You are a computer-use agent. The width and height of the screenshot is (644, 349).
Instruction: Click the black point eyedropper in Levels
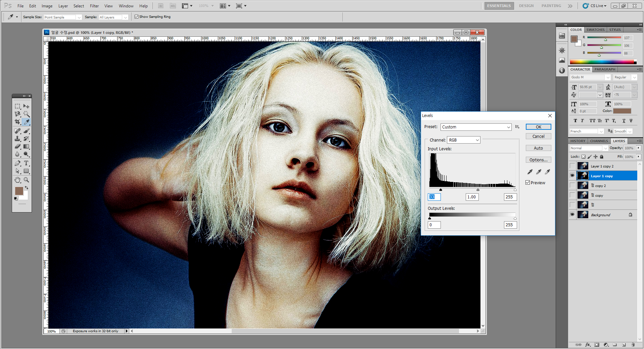pyautogui.click(x=530, y=172)
